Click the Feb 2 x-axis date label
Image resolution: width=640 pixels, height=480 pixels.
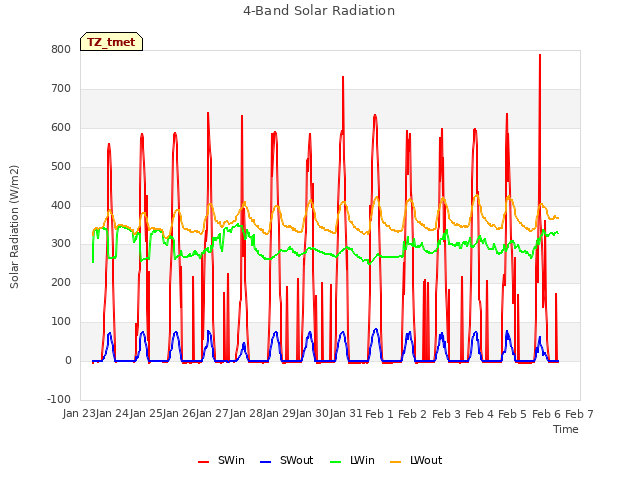click(x=412, y=414)
